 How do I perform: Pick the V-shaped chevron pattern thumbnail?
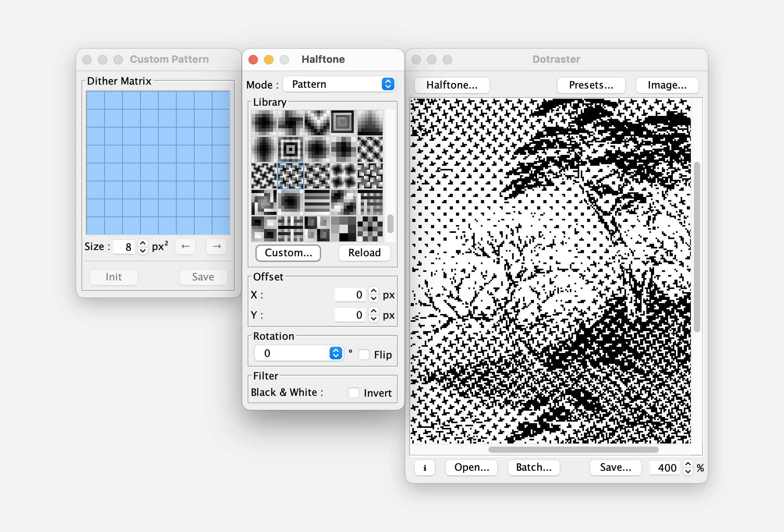pos(317,122)
